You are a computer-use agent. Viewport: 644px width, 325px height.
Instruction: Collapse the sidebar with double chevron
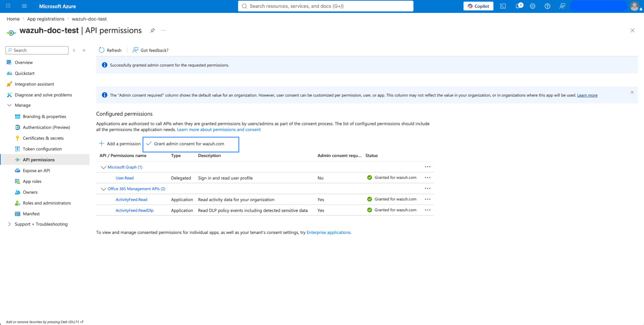(x=84, y=50)
